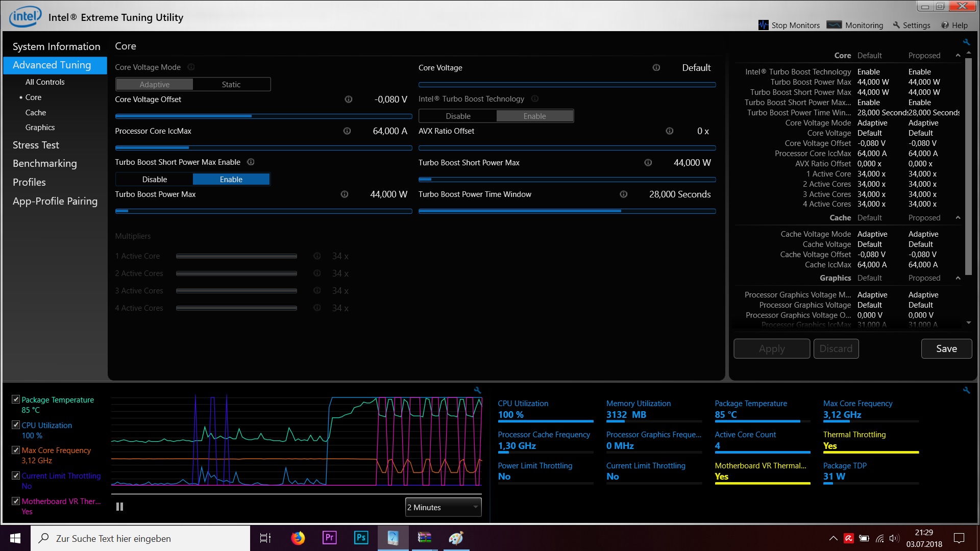Viewport: 980px width, 551px height.
Task: Click the Core Voltage Offset slider
Action: click(263, 116)
